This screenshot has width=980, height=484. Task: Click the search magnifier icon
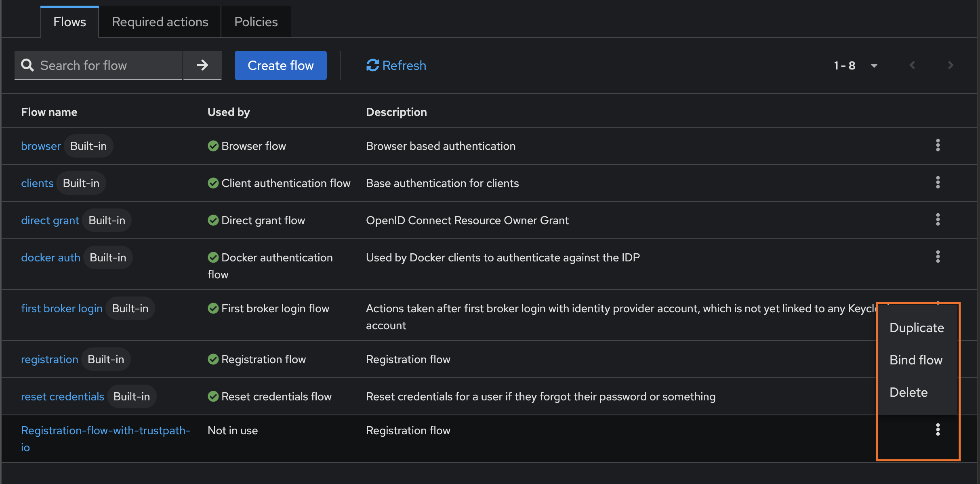click(27, 65)
